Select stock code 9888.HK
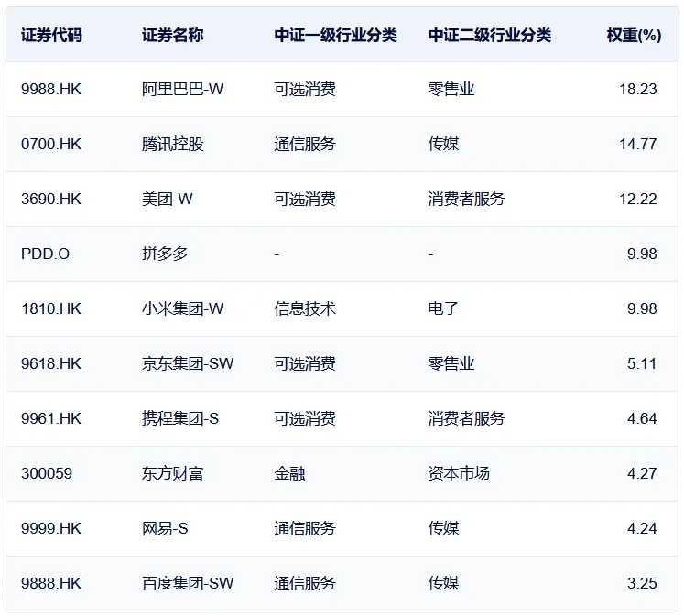 [x=51, y=584]
